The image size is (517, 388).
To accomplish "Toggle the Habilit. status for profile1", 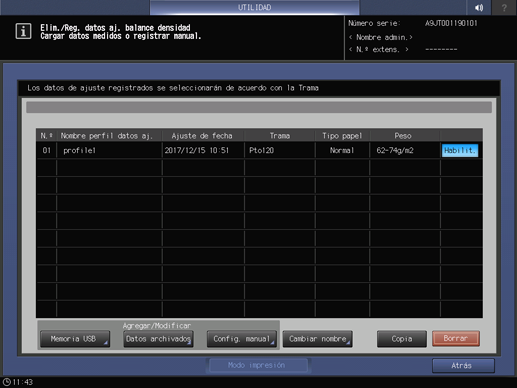I will 460,150.
